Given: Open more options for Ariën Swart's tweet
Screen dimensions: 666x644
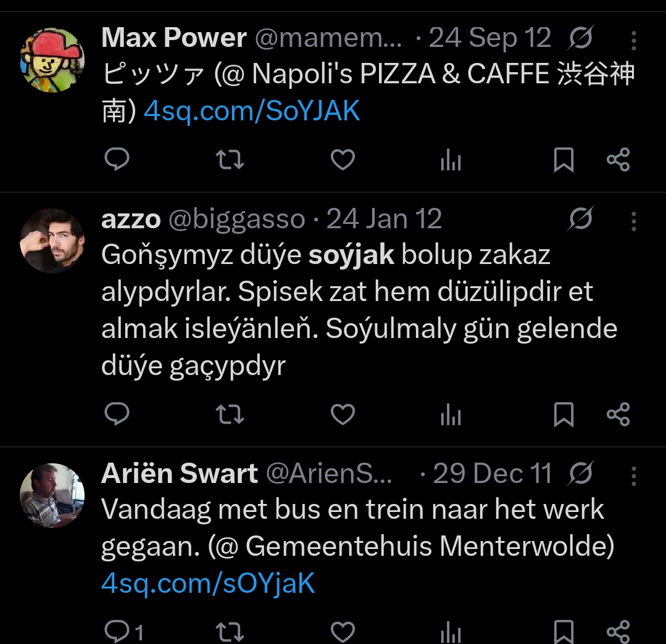Looking at the screenshot, I should [x=633, y=476].
